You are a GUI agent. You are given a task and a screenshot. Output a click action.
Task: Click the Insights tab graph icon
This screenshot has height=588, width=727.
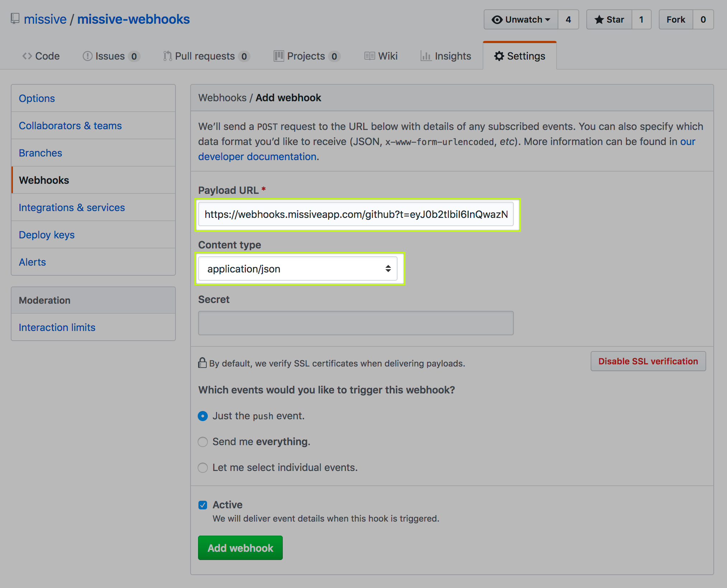click(x=426, y=56)
